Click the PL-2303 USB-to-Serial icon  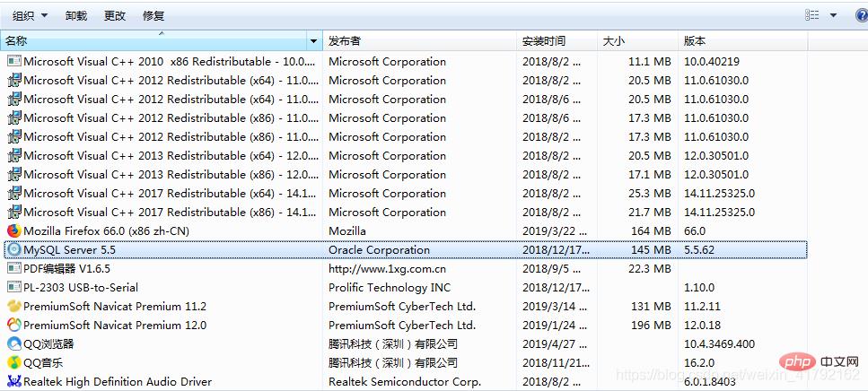point(13,288)
